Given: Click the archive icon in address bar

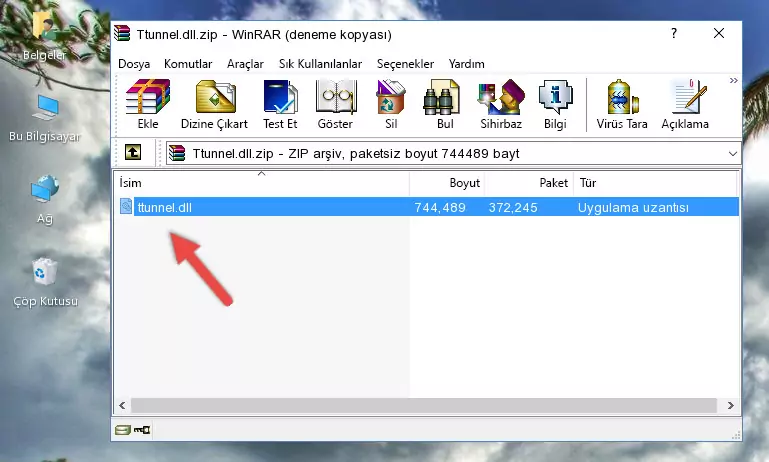Looking at the screenshot, I should (x=177, y=154).
